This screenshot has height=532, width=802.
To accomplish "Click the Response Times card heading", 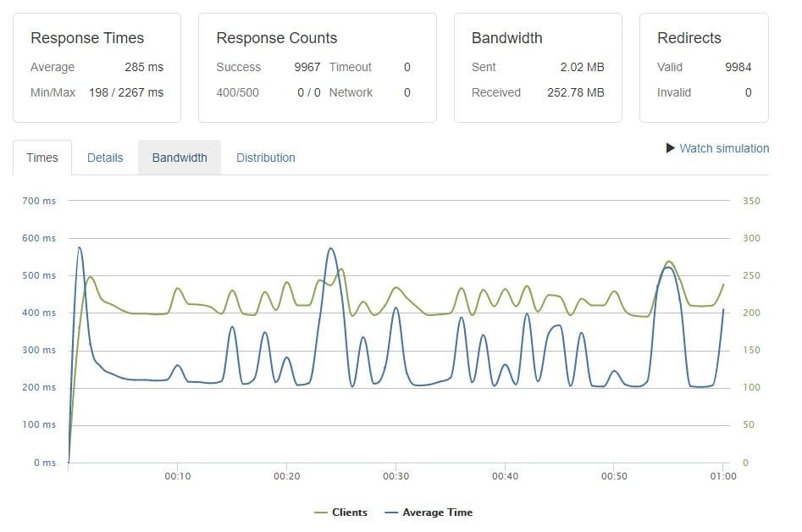I will point(87,38).
